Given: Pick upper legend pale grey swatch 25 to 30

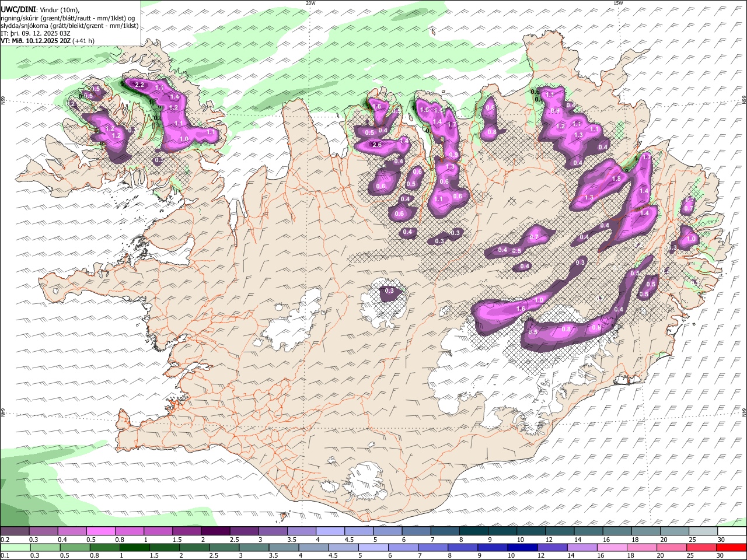Looking at the screenshot, I should pyautogui.click(x=703, y=531).
